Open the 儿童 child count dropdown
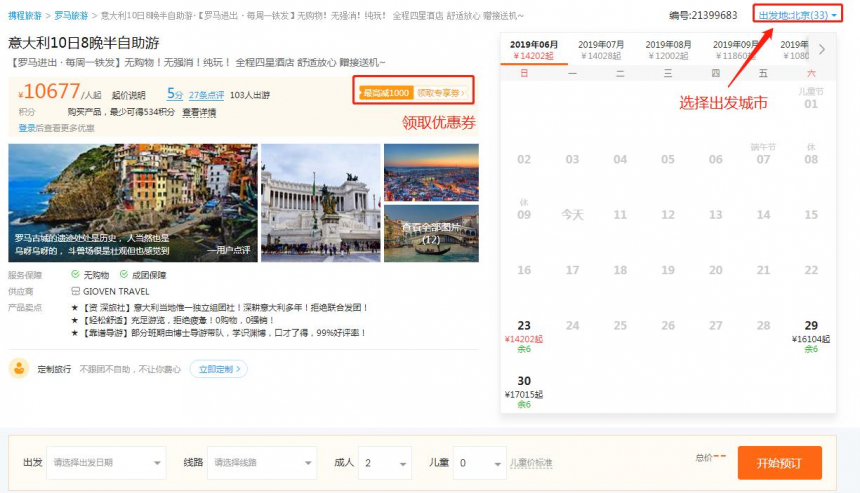This screenshot has width=860, height=493. click(x=479, y=463)
